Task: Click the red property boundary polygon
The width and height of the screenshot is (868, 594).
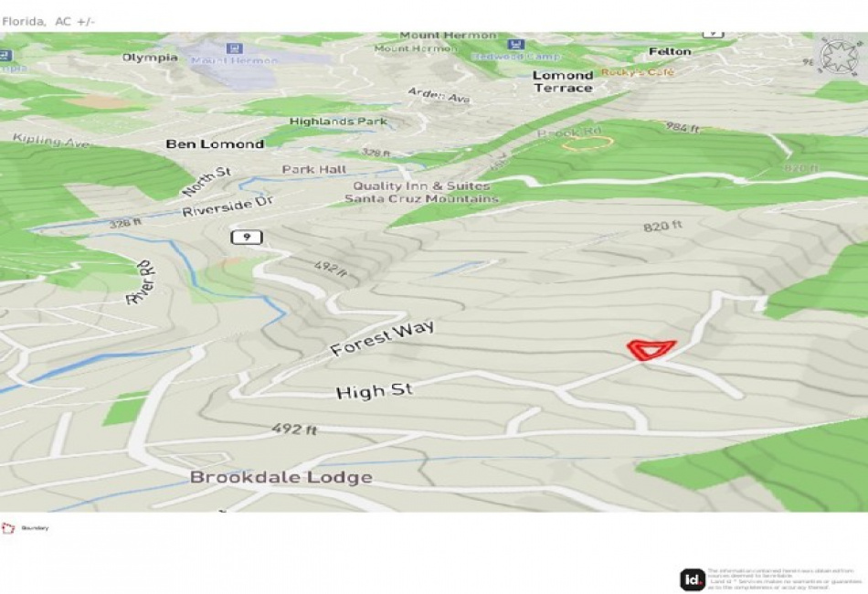Action: pos(650,350)
